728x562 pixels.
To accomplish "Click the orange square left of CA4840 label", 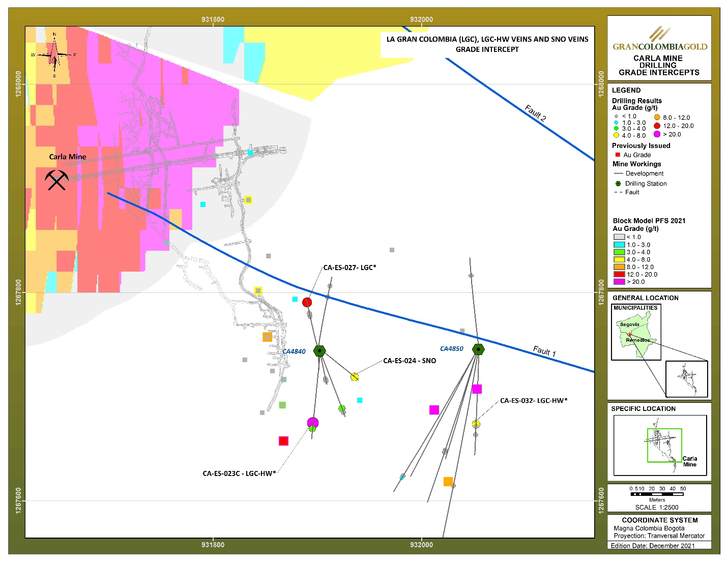I will [x=267, y=337].
